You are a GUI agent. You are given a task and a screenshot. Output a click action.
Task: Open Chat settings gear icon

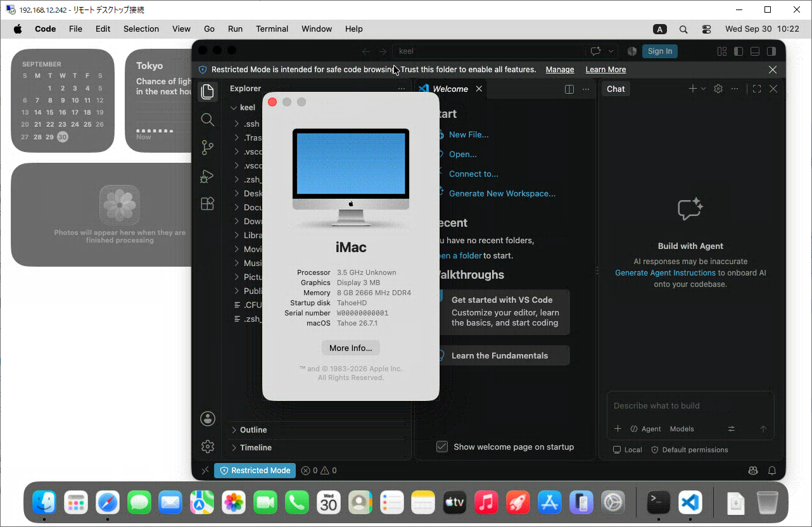click(718, 89)
